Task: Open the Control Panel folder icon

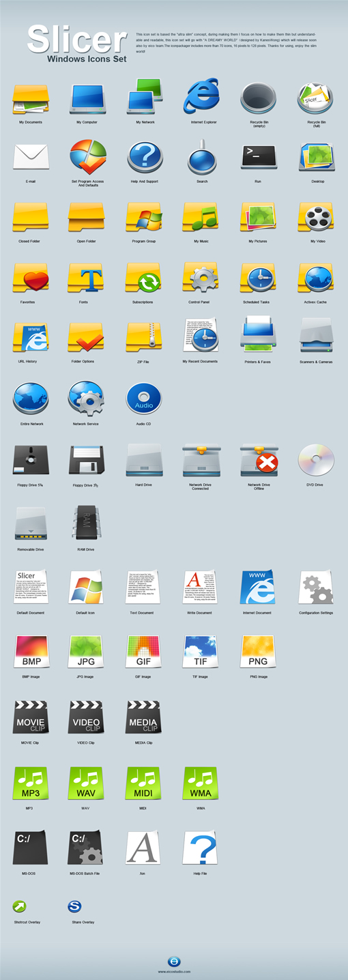Action: click(200, 276)
